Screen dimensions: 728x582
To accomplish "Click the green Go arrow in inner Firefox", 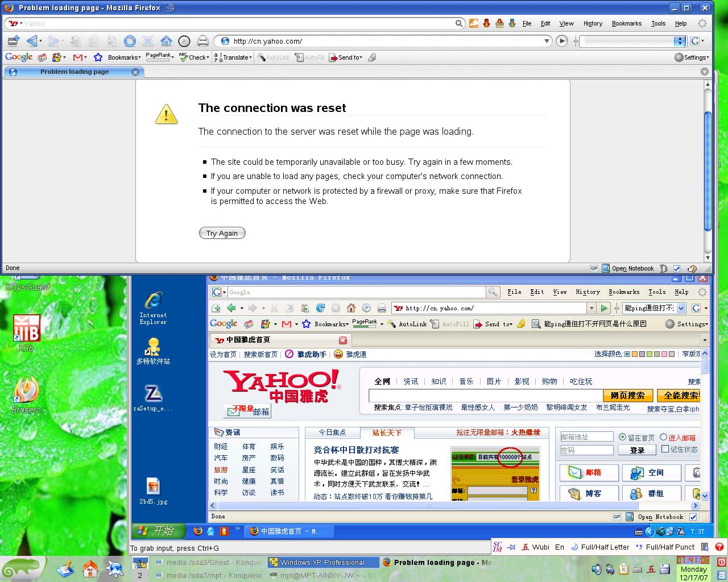I will point(604,308).
